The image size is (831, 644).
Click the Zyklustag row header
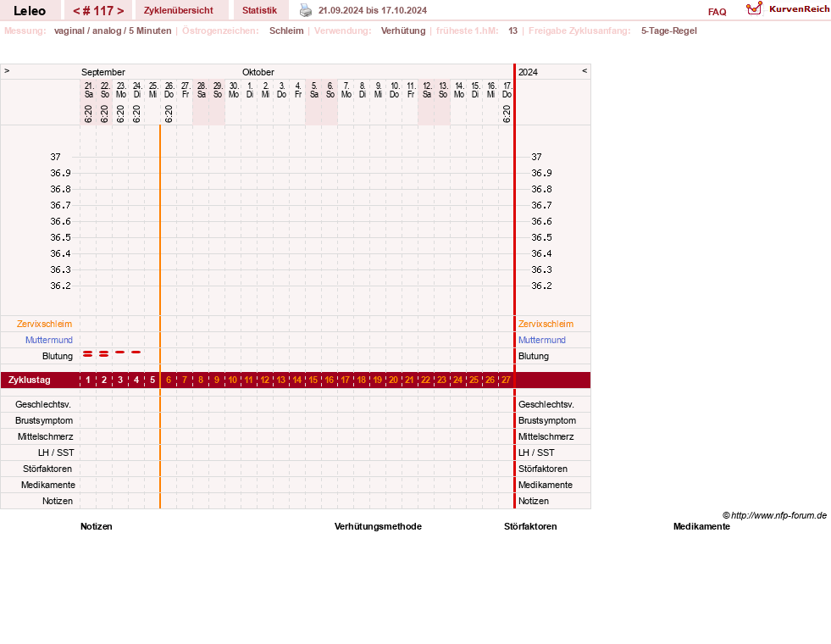tap(30, 380)
